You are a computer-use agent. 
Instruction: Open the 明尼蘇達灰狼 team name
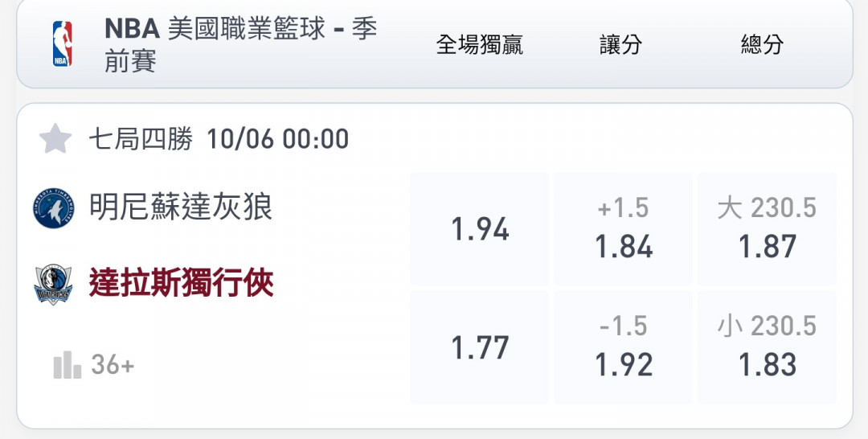click(181, 207)
